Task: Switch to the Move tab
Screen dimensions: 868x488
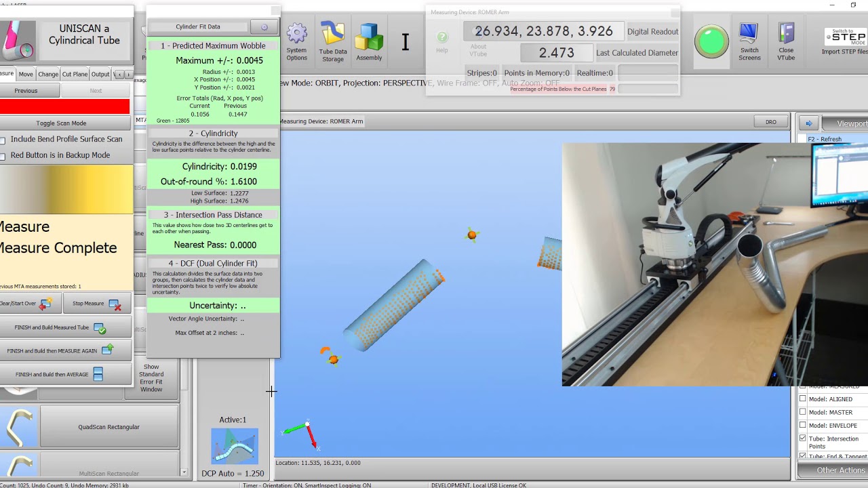Action: tap(26, 74)
